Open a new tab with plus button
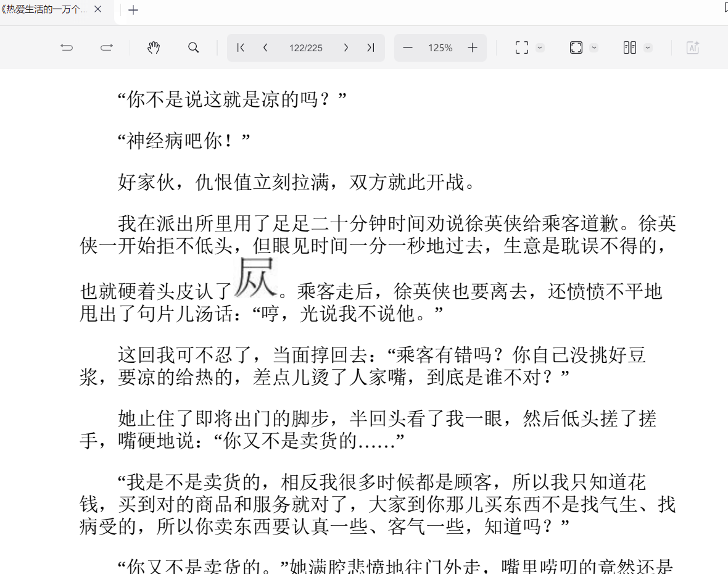Screen dimensions: 728x574 (x=133, y=10)
